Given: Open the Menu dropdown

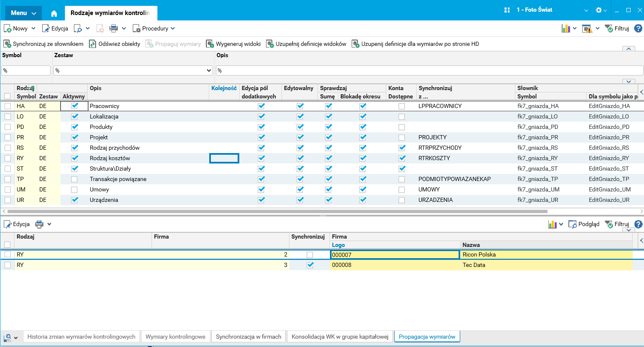Looking at the screenshot, I should click(23, 13).
